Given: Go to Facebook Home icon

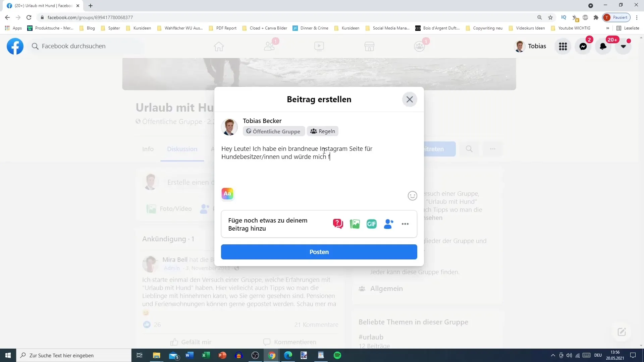Looking at the screenshot, I should 219,46.
